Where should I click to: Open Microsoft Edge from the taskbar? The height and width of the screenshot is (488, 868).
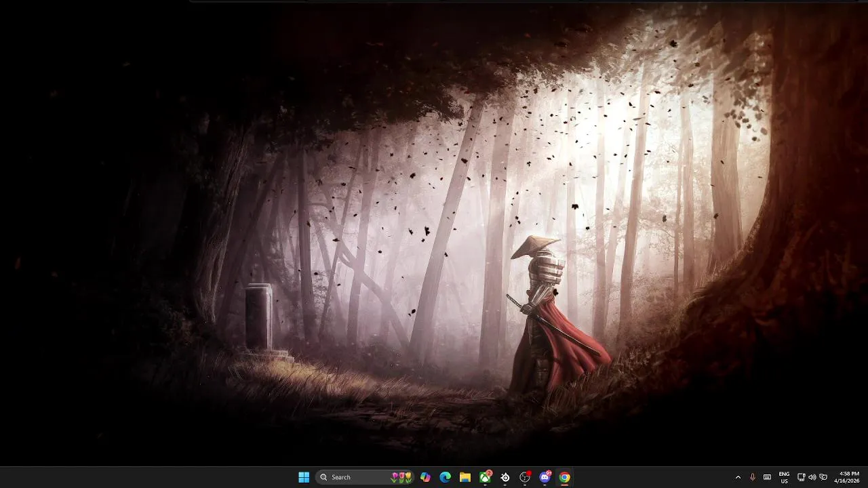click(x=445, y=477)
